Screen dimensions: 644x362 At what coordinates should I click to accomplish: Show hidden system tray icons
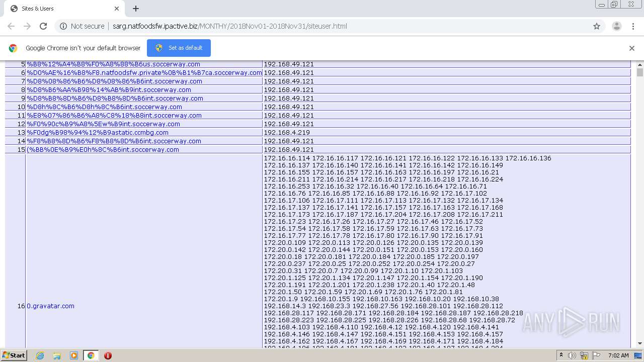tap(561, 355)
